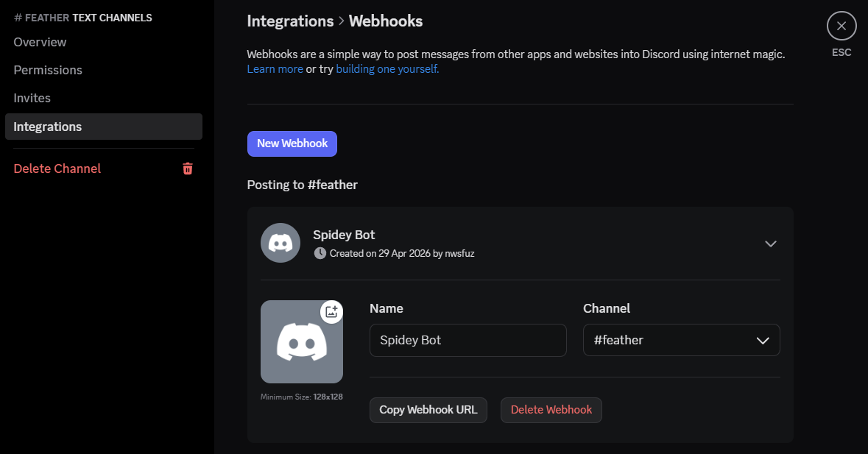Open the Learn more link
Screen dimensions: 868x454
pyautogui.click(x=275, y=69)
